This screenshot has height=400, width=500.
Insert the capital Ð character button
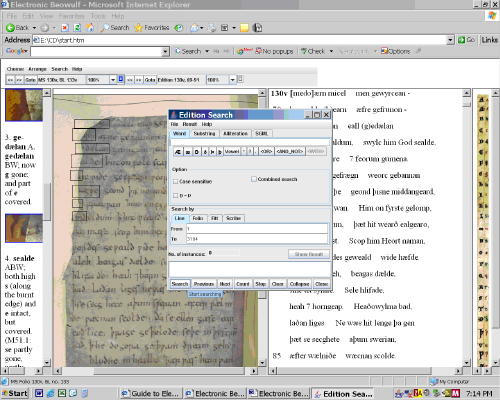click(197, 152)
